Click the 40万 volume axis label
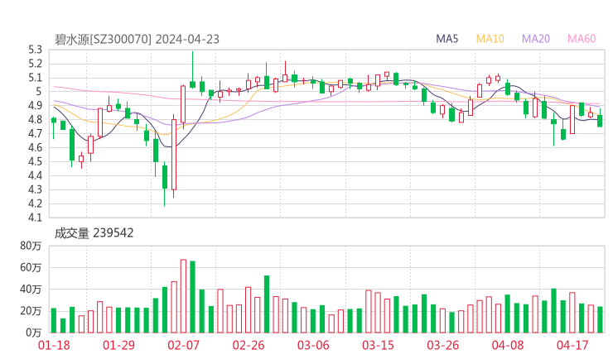 [x=31, y=290]
